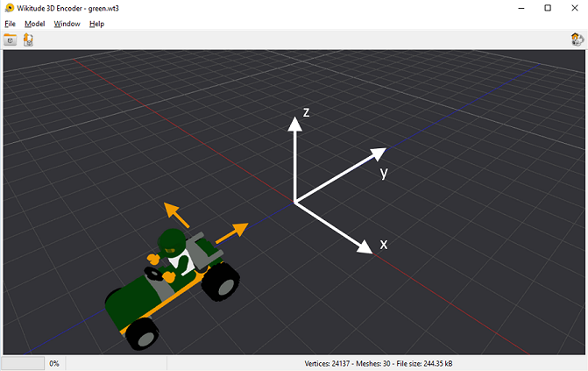The image size is (588, 371).
Task: Open the File menu
Action: (x=11, y=24)
